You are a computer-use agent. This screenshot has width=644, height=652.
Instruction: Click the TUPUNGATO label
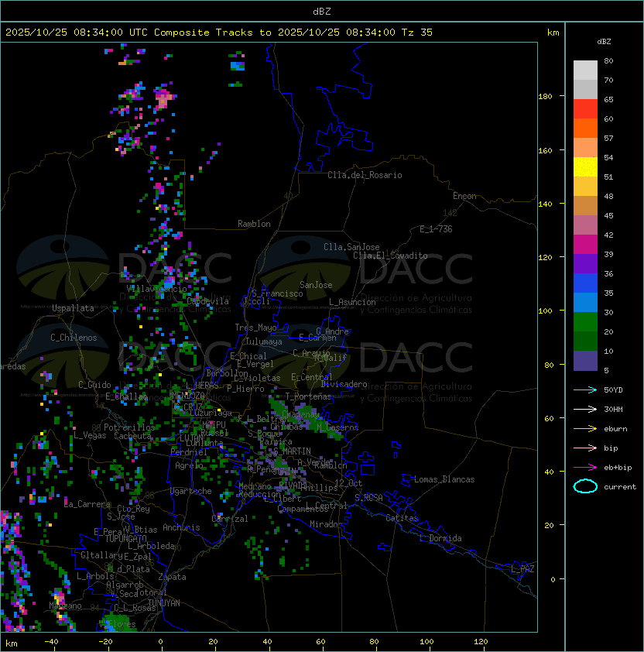pyautogui.click(x=125, y=538)
